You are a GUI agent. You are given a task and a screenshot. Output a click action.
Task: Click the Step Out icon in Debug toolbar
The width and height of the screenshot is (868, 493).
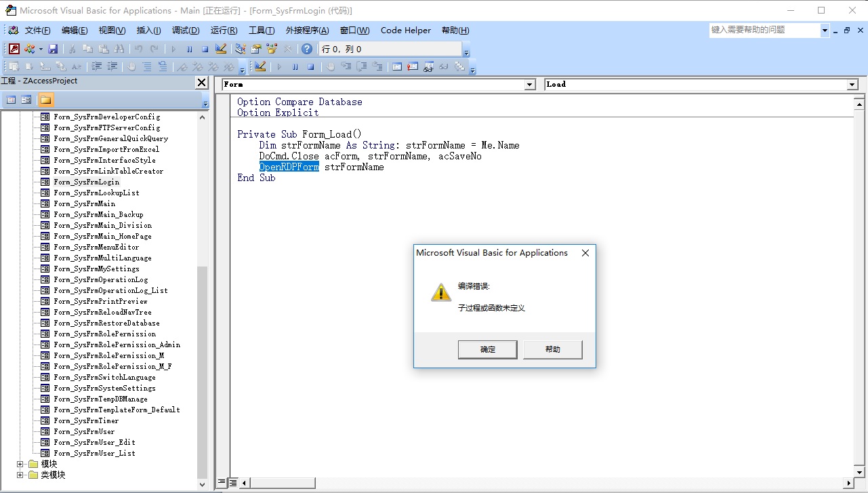coord(377,66)
